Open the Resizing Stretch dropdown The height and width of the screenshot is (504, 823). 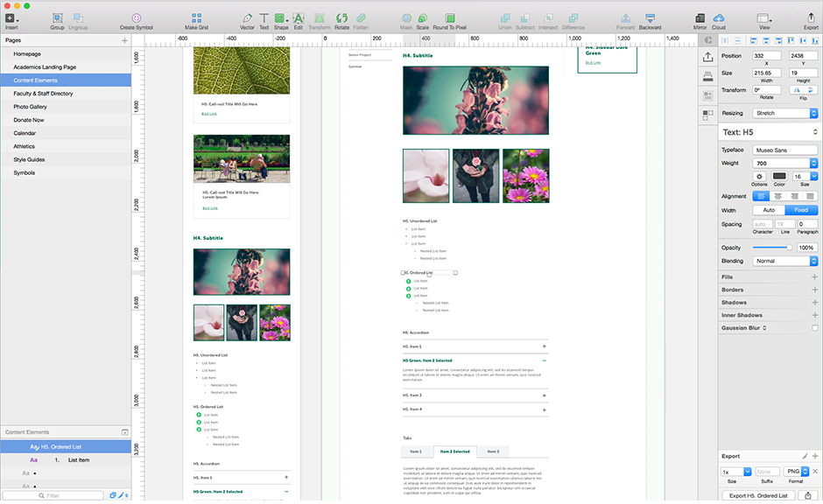[785, 113]
